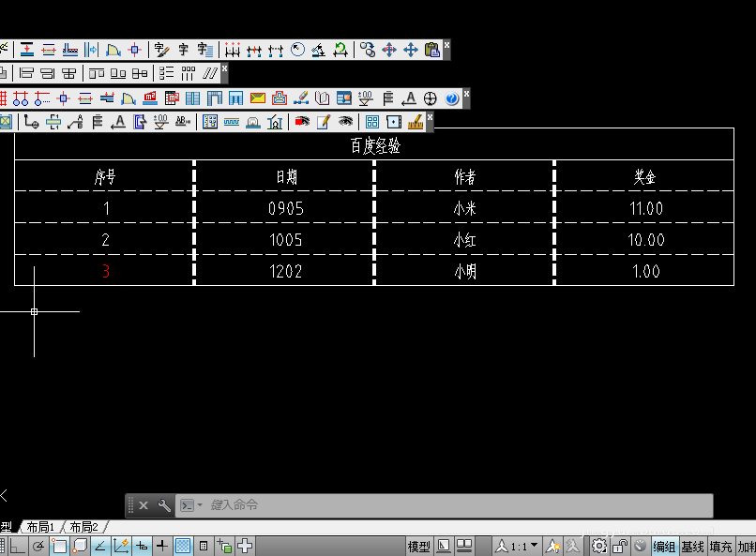This screenshot has height=556, width=756.
Task: Click the red m² area icon
Action: (150, 98)
